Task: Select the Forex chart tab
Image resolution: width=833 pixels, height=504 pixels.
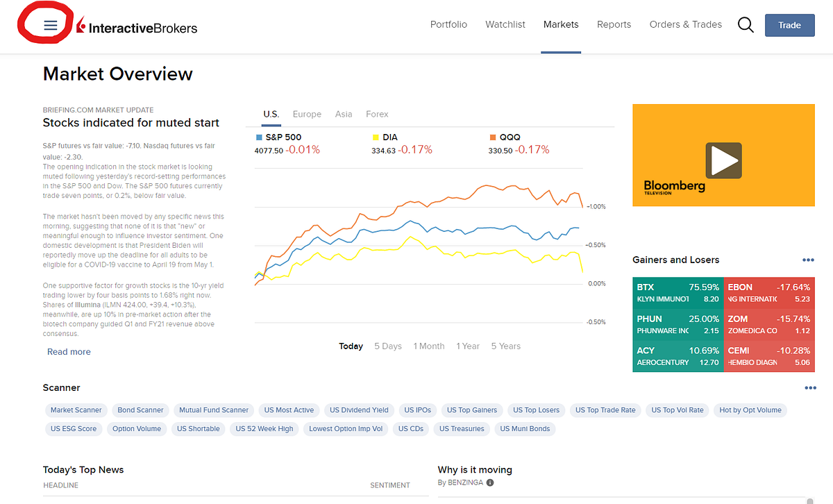Action: [377, 114]
